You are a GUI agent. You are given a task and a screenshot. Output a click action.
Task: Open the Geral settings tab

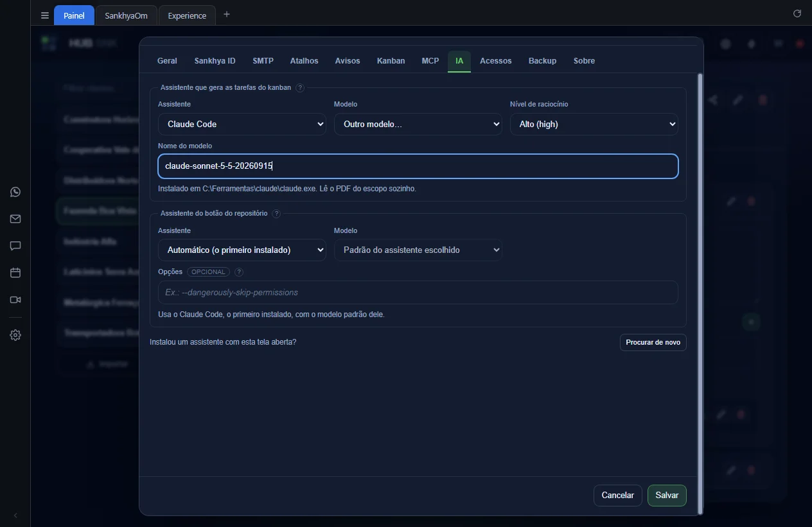[167, 61]
